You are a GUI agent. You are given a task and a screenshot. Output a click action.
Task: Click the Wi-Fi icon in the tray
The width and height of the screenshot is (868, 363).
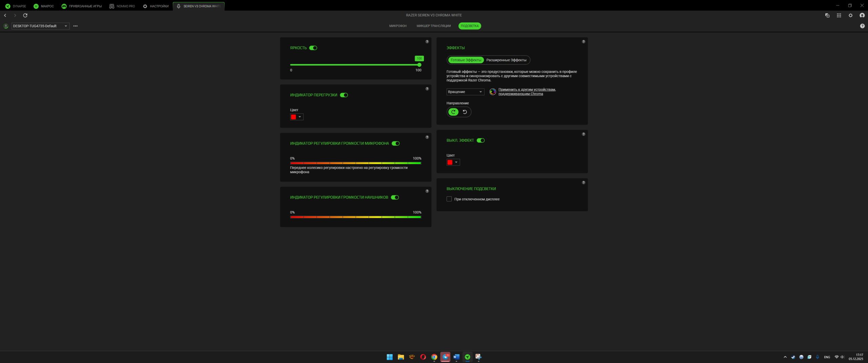[x=836, y=357]
